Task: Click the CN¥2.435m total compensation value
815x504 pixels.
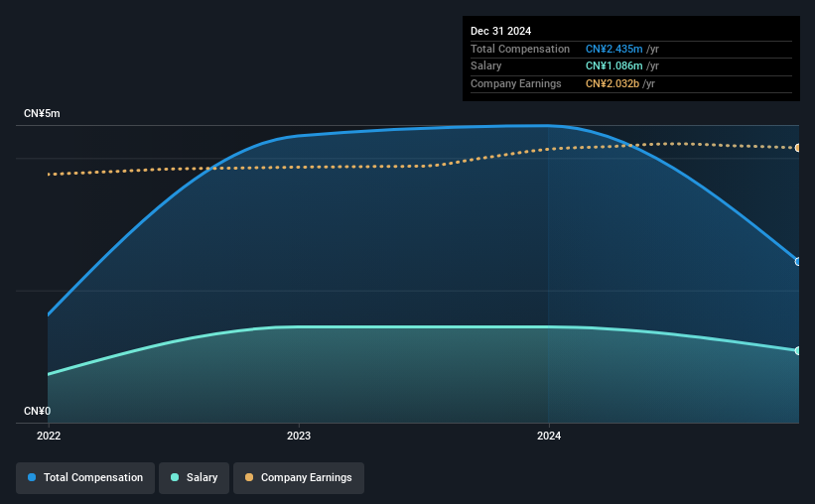Action: [x=613, y=49]
